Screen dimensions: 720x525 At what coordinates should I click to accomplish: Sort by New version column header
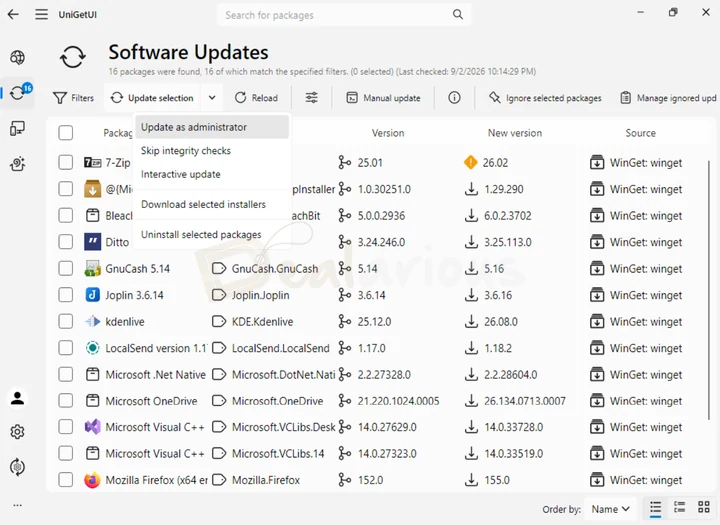[x=514, y=133]
